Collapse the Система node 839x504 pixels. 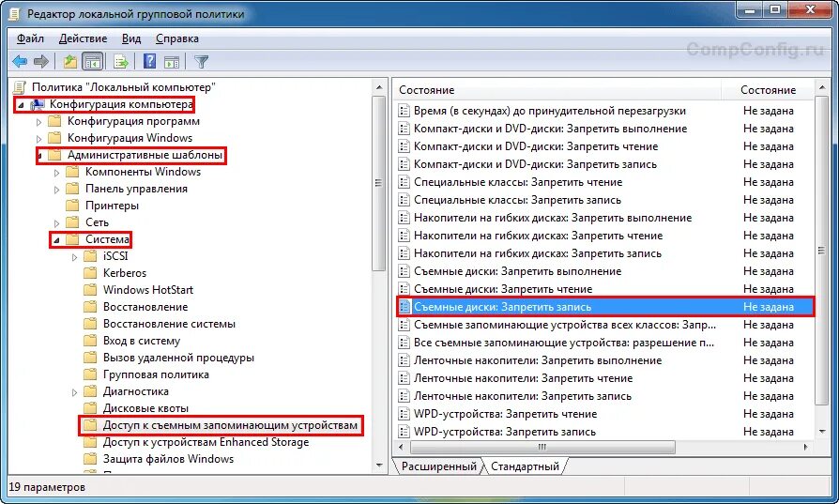coord(56,240)
